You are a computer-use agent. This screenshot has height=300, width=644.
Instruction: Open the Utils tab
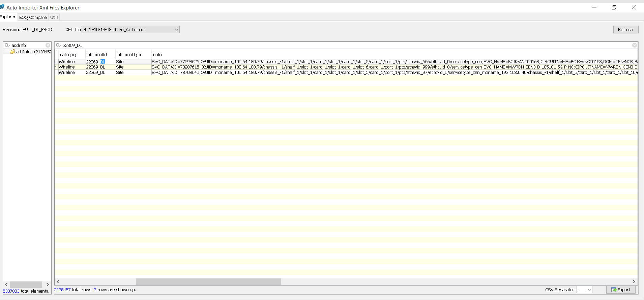coord(54,17)
